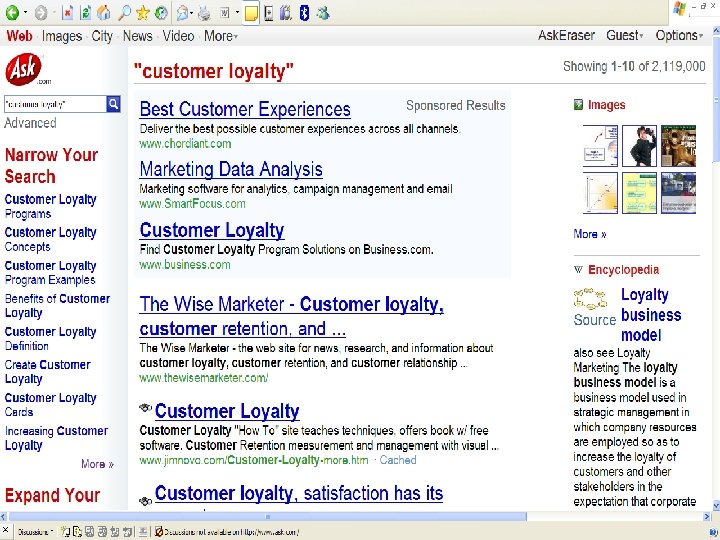Switch to the News search tab

pyautogui.click(x=137, y=36)
